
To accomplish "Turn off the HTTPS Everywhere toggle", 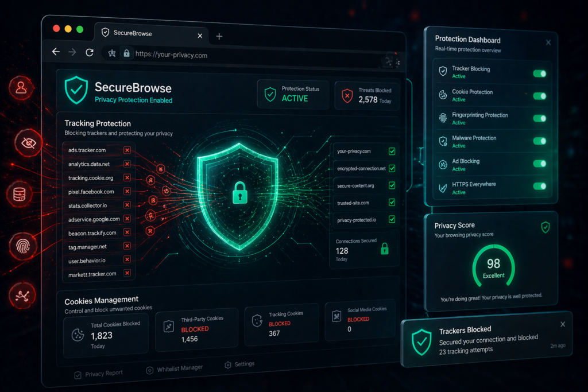I will coord(539,186).
